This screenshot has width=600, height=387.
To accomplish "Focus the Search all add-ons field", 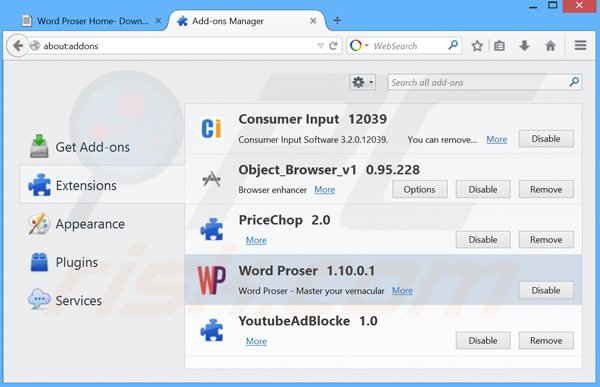I will [484, 82].
